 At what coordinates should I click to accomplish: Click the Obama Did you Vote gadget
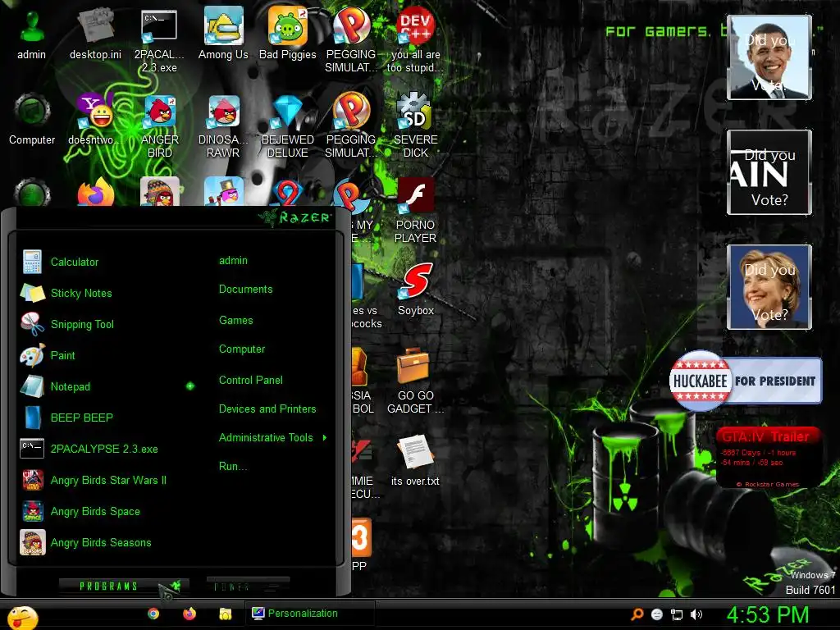[769, 57]
